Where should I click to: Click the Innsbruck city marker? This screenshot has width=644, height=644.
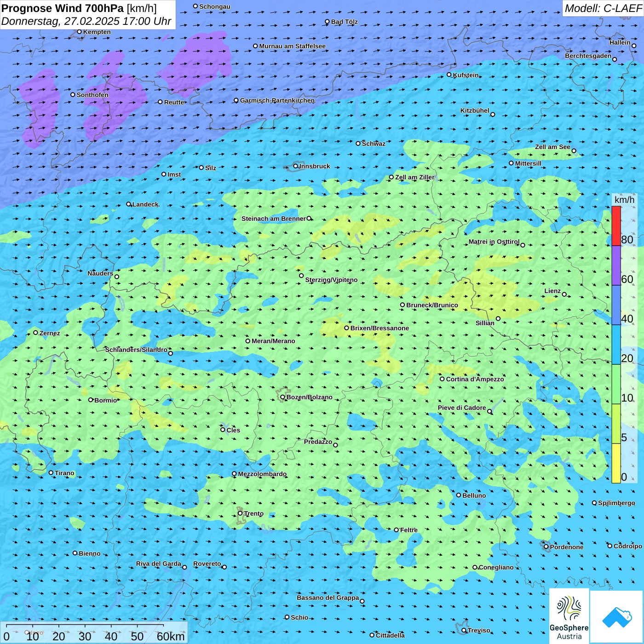coord(296,166)
